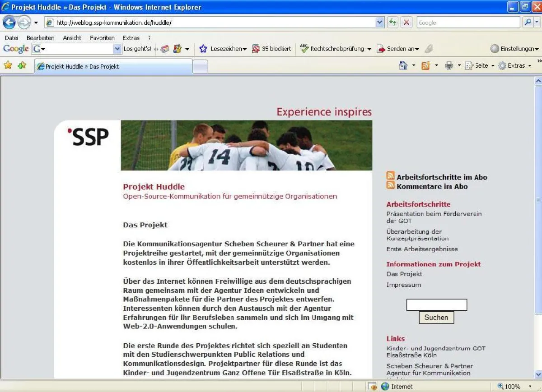Image resolution: width=542 pixels, height=392 pixels.
Task: Run Rechtschreibprüfung via the ABC spell-check icon
Action: 305,49
